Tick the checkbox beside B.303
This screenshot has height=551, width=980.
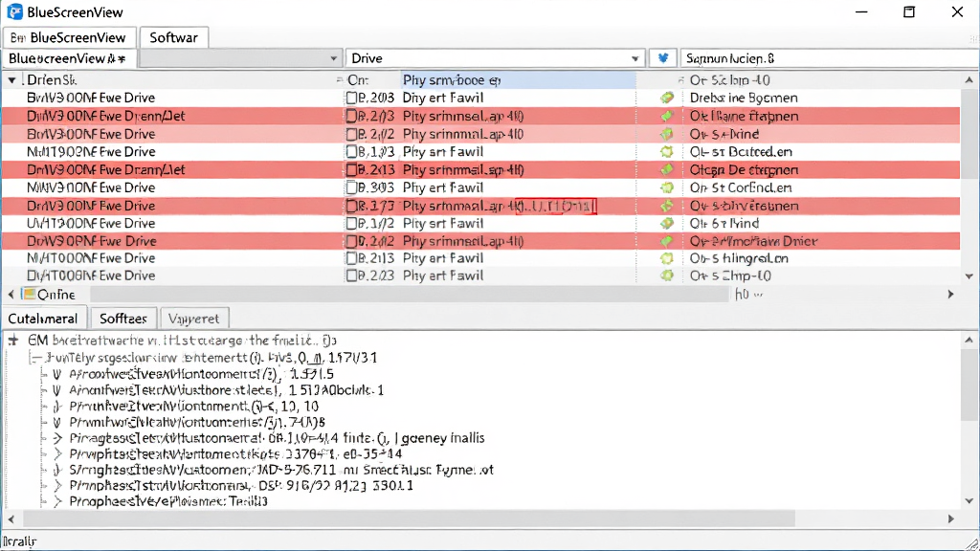pyautogui.click(x=352, y=187)
